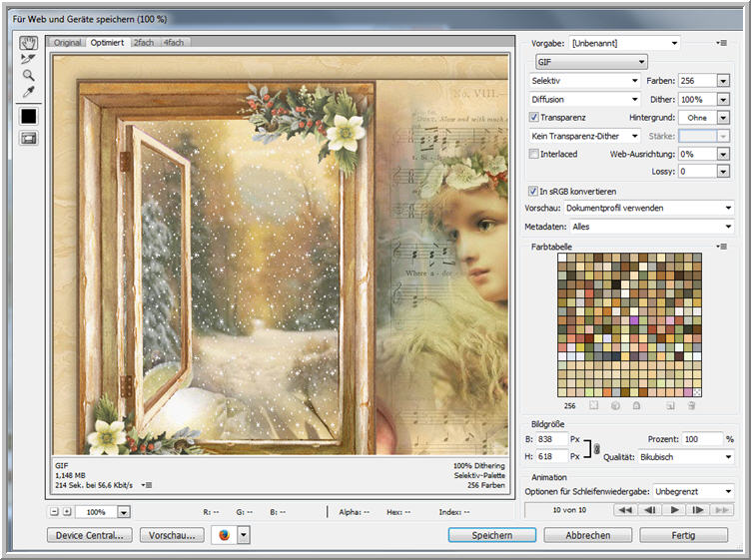Image resolution: width=751 pixels, height=560 pixels.
Task: Click the delete color trash icon
Action: click(691, 406)
